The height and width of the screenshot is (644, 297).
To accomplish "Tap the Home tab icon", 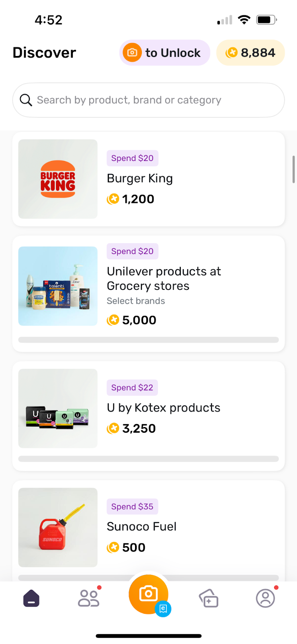I will [x=31, y=598].
